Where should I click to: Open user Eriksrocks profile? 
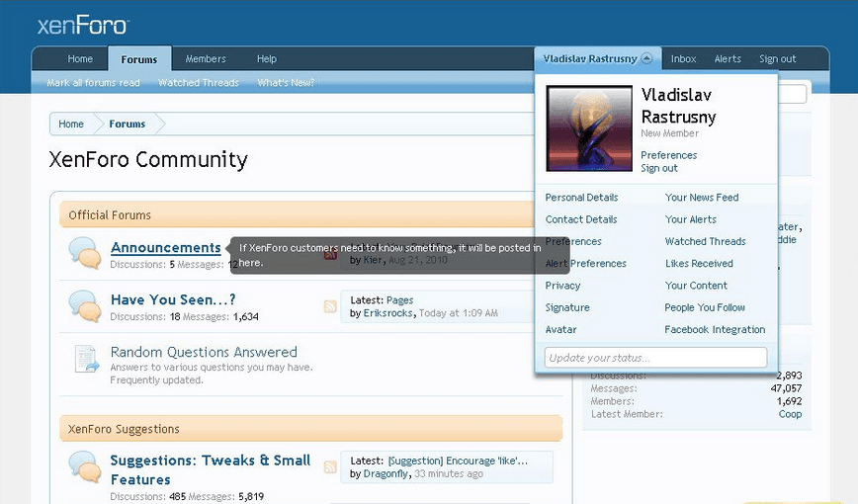click(x=387, y=313)
